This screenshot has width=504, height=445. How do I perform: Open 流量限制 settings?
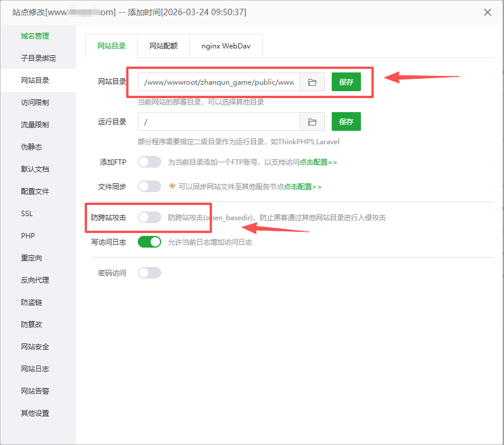(x=35, y=125)
